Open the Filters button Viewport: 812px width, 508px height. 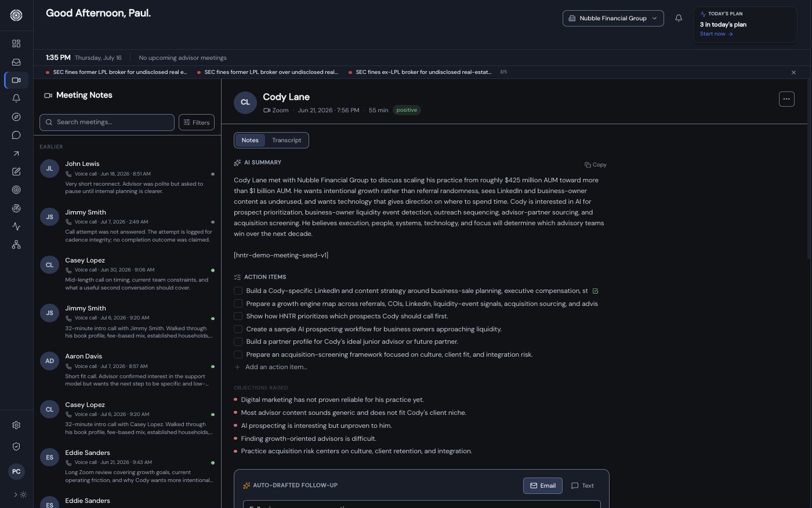tap(196, 122)
